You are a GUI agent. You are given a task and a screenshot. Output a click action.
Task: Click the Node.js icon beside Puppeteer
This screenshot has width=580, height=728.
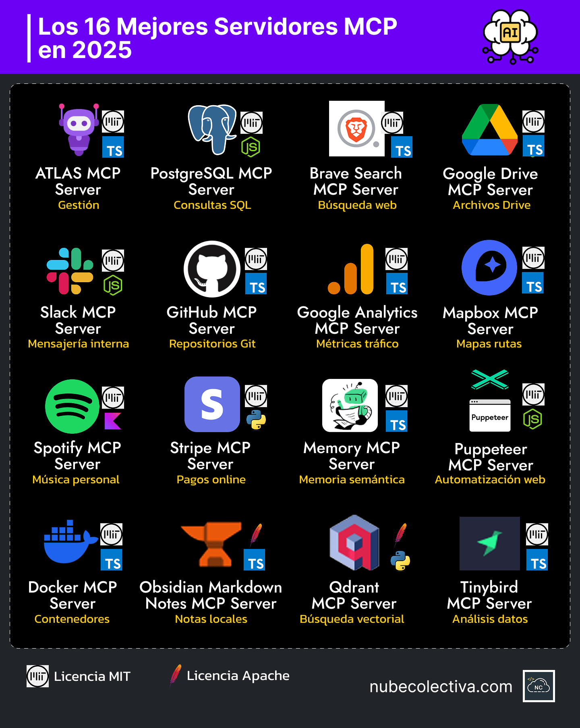532,419
